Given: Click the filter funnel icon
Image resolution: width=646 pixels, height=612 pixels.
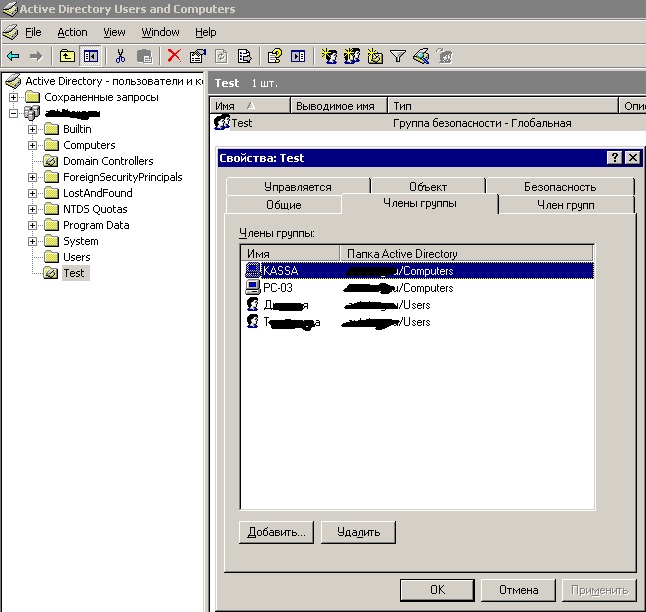Looking at the screenshot, I should pyautogui.click(x=397, y=57).
